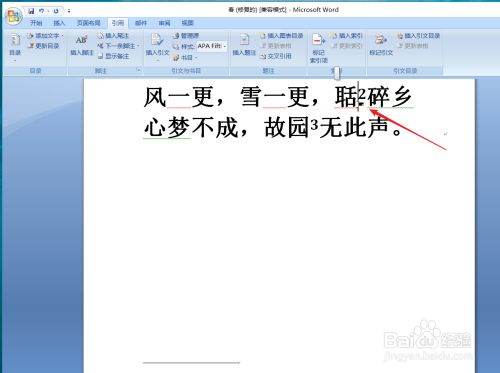Click 更新表格 under 插入图表目录

(x=275, y=46)
